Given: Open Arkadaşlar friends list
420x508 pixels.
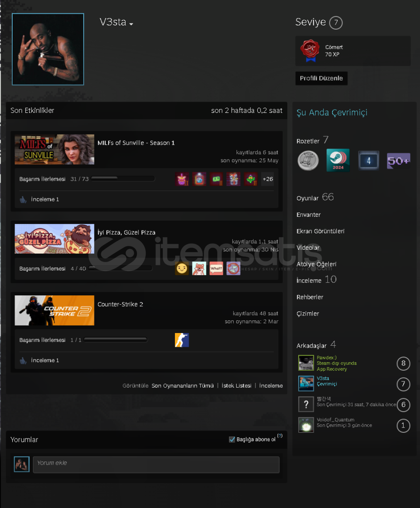Looking at the screenshot, I should point(311,346).
